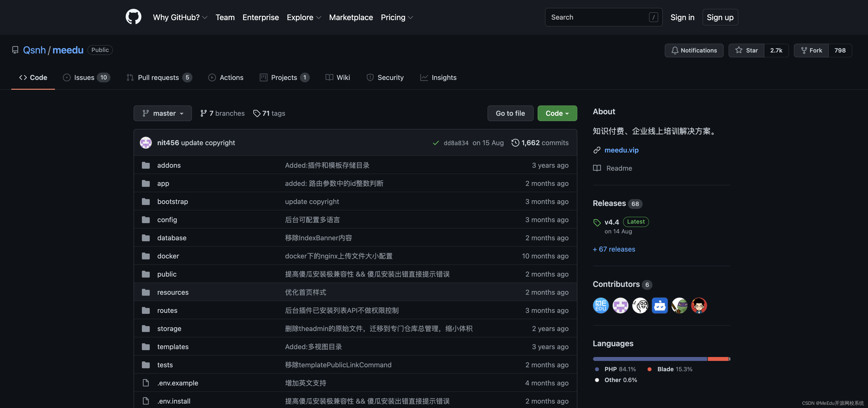
Task: View the 7 branches link
Action: point(222,114)
